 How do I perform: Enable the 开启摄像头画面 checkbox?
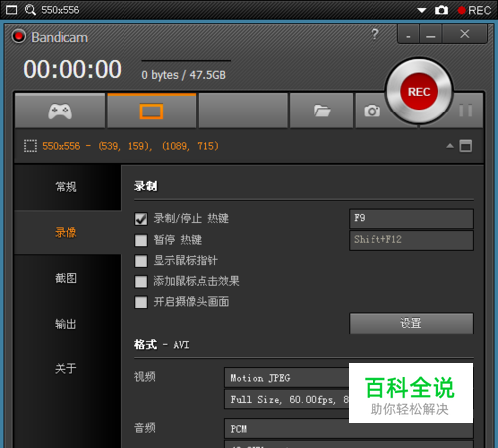141,302
